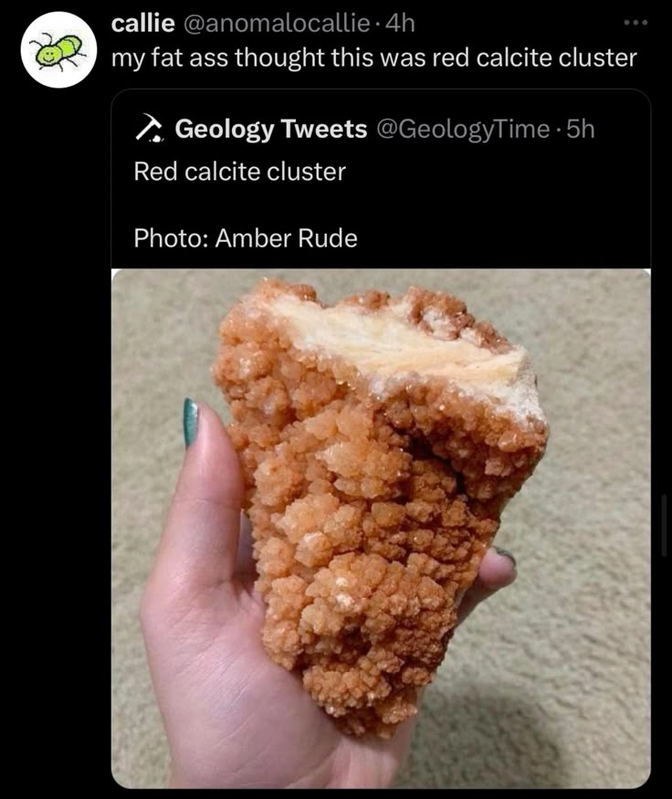Viewport: 672px width, 799px height.
Task: Click the quoted "Red calcite cluster" text
Action: tap(239, 171)
